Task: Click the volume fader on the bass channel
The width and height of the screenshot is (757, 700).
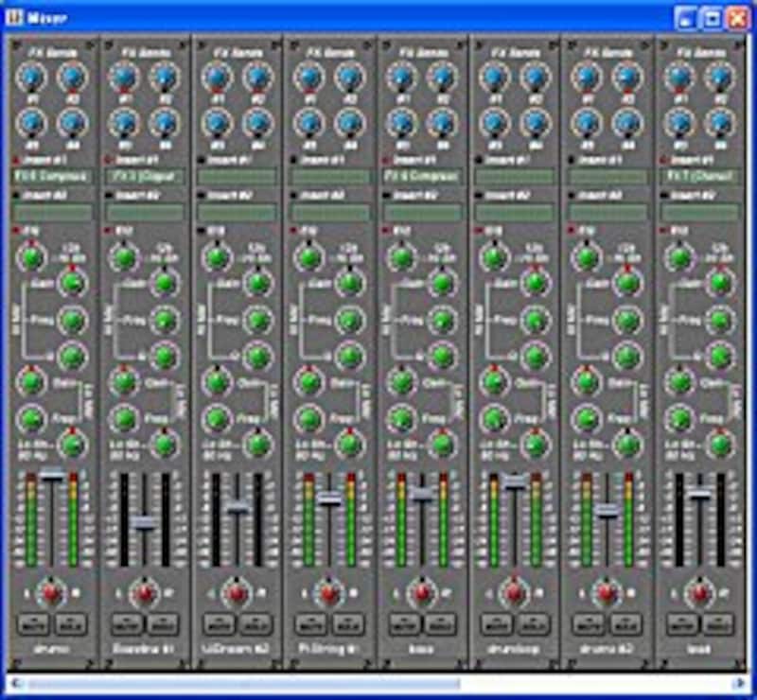Action: pos(422,494)
